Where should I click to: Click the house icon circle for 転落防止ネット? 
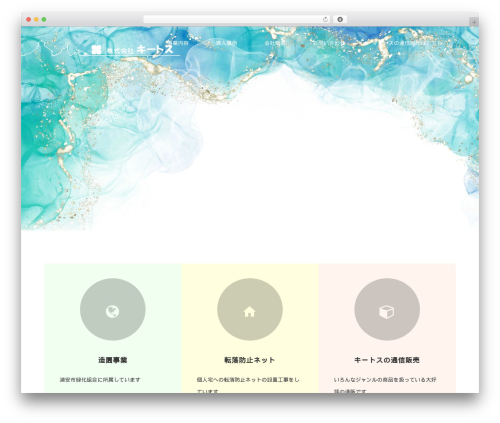point(250,309)
